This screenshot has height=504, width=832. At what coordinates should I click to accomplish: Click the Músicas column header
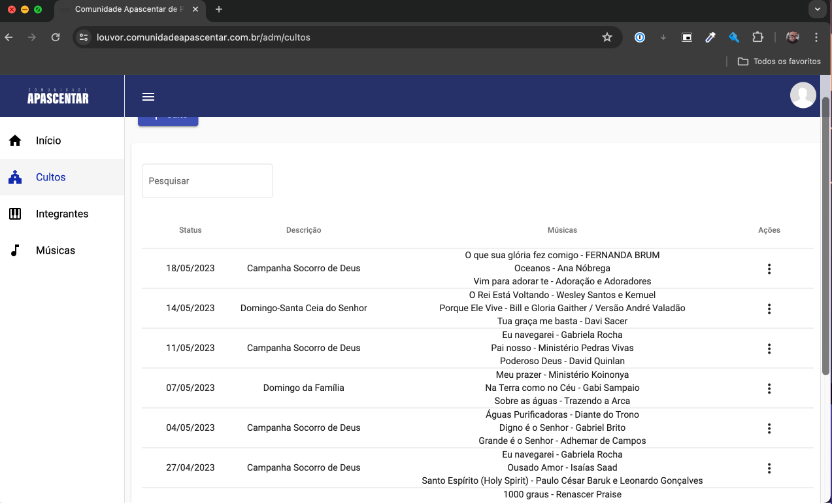pos(562,230)
